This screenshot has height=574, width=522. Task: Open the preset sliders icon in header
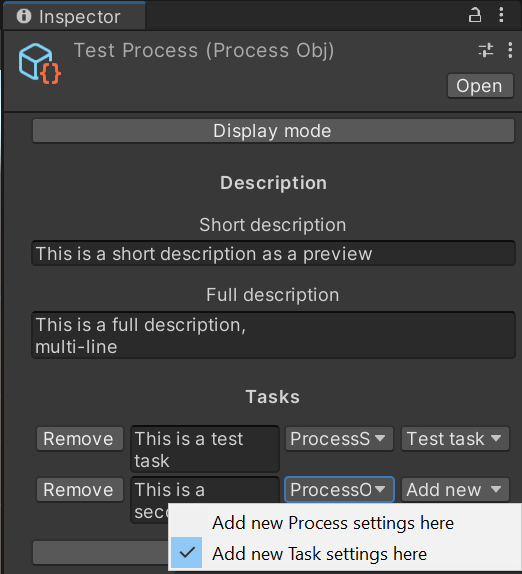(486, 50)
